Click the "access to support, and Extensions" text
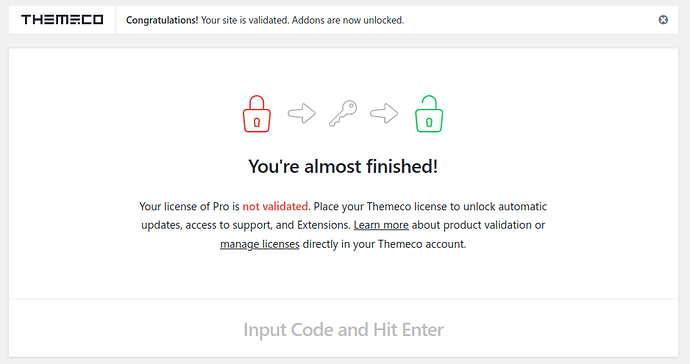Screen dimensions: 690x364 click(268, 225)
